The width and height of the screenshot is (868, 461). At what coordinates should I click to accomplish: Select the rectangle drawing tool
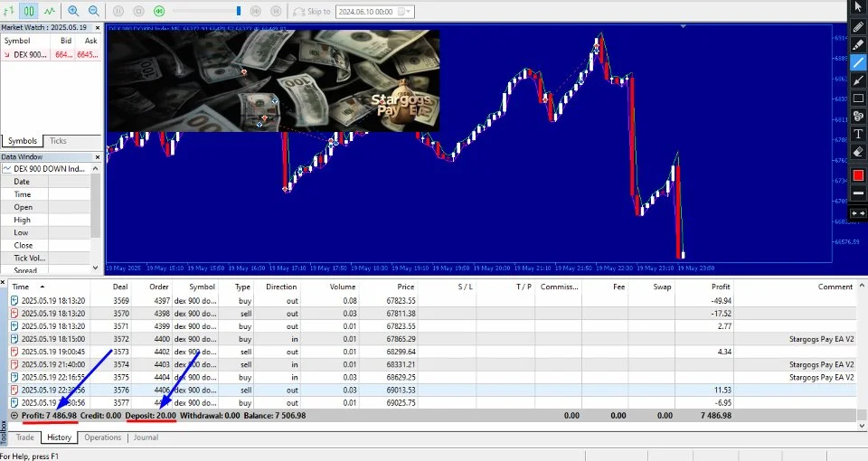(858, 99)
